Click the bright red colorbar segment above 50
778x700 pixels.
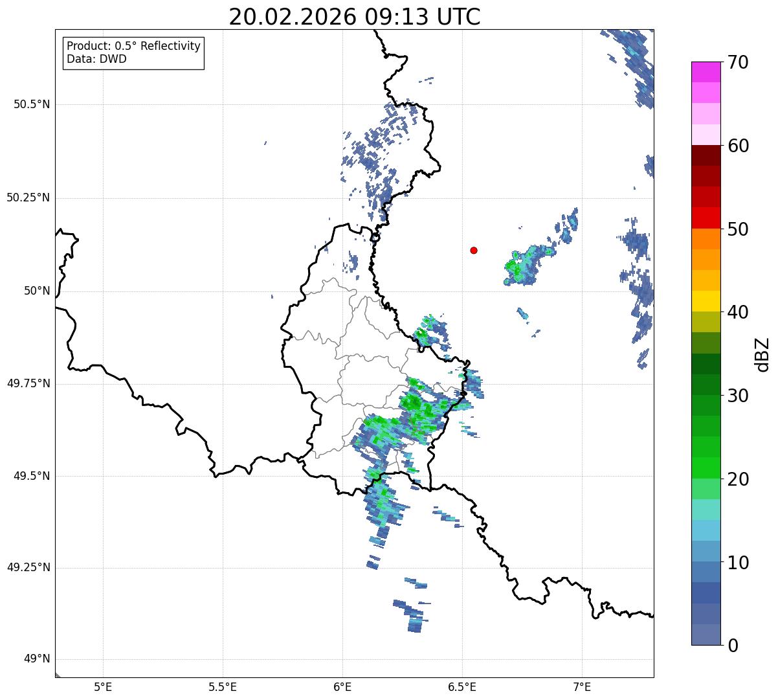[706, 218]
